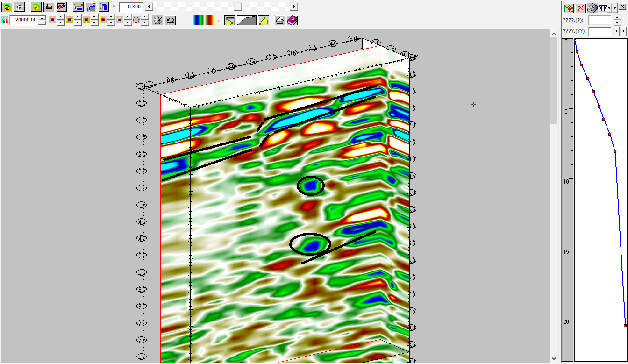628x364 pixels.
Task: Click the up arrow beside the ????.(?) field
Action: pyautogui.click(x=617, y=17)
